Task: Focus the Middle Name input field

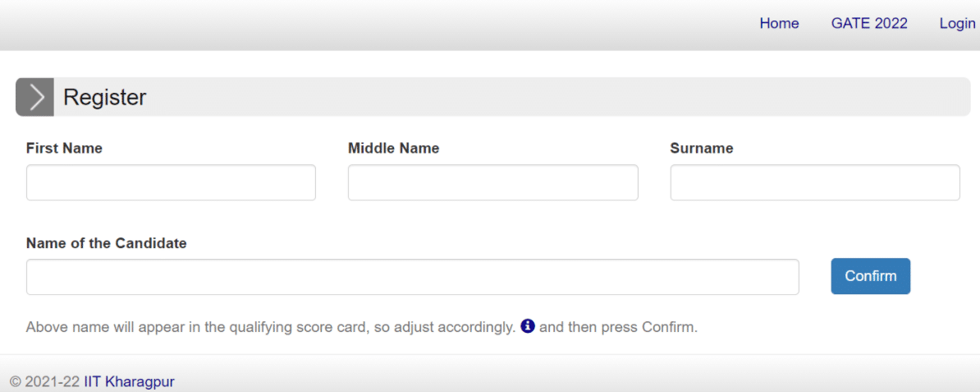Action: click(493, 182)
